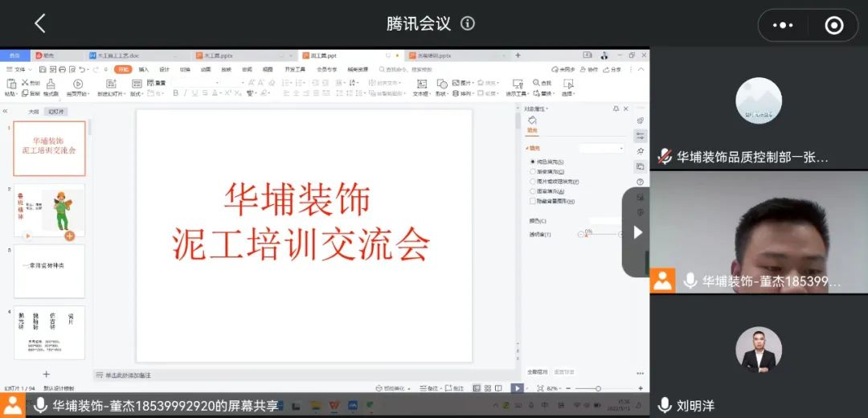Select 图片或纹理填充 radio button
The width and height of the screenshot is (868, 418).
tap(532, 182)
